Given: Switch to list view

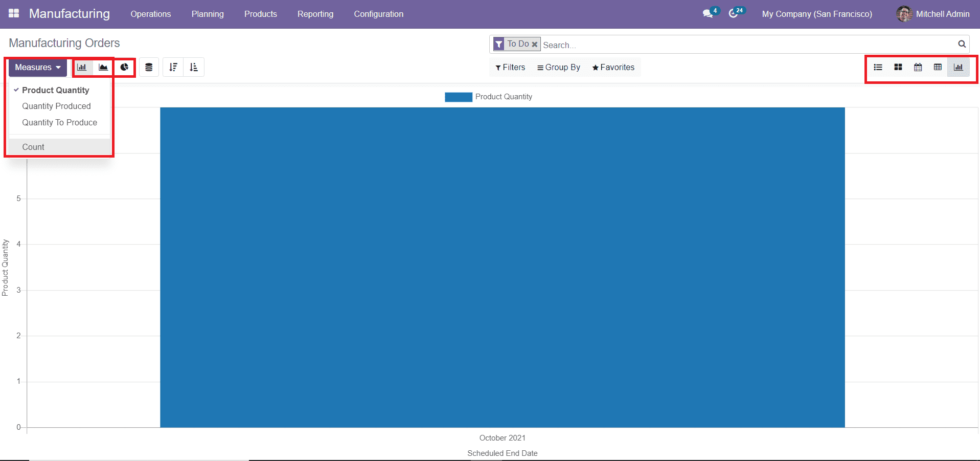Looking at the screenshot, I should tap(878, 67).
